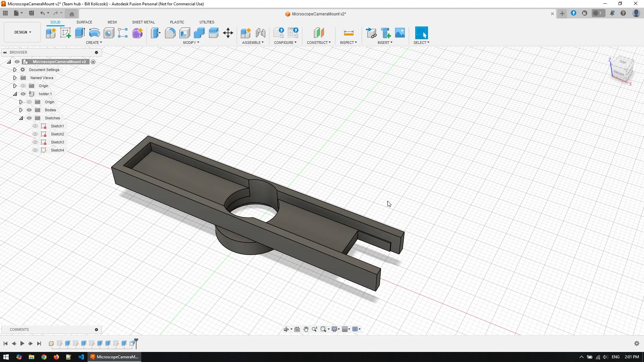Open the CREATE dropdown menu
The height and width of the screenshot is (362, 644).
(94, 43)
